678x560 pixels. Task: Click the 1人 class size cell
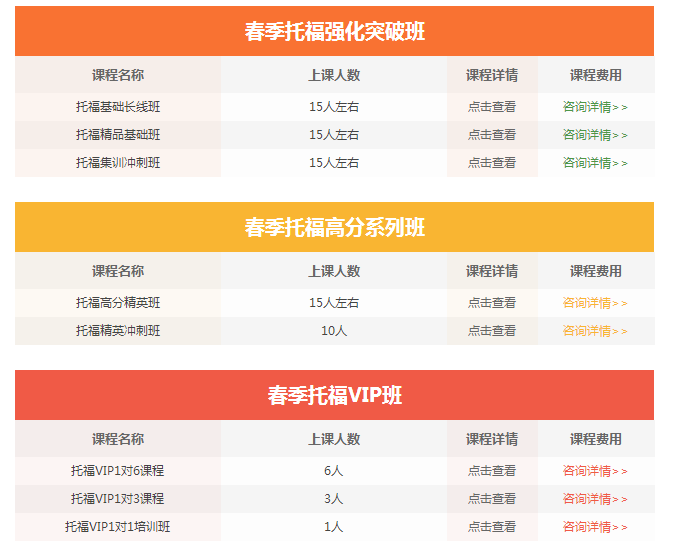click(x=334, y=527)
